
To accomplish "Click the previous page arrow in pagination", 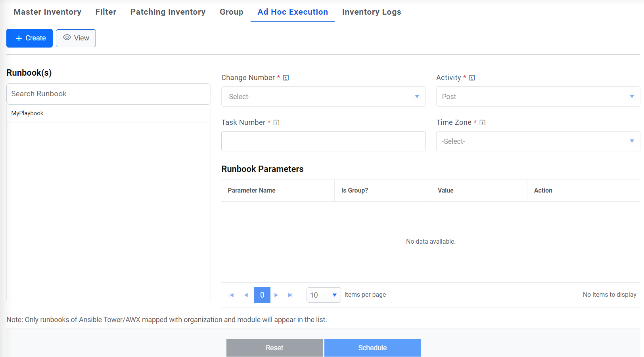I will tap(246, 295).
